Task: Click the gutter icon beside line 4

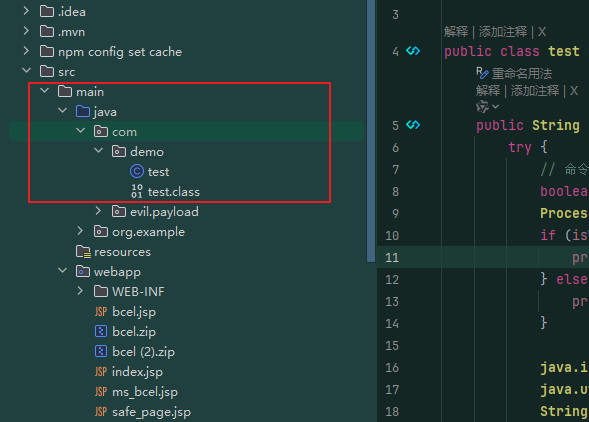Action: click(413, 51)
